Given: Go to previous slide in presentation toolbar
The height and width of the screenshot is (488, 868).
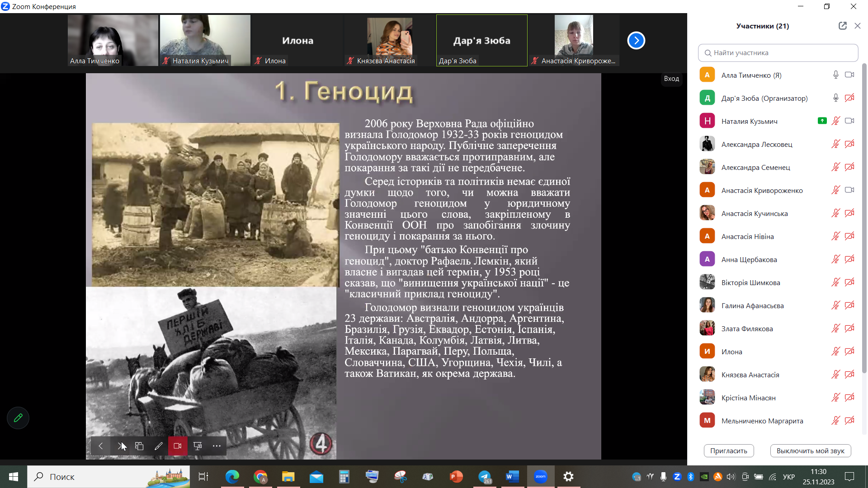Looking at the screenshot, I should [101, 446].
